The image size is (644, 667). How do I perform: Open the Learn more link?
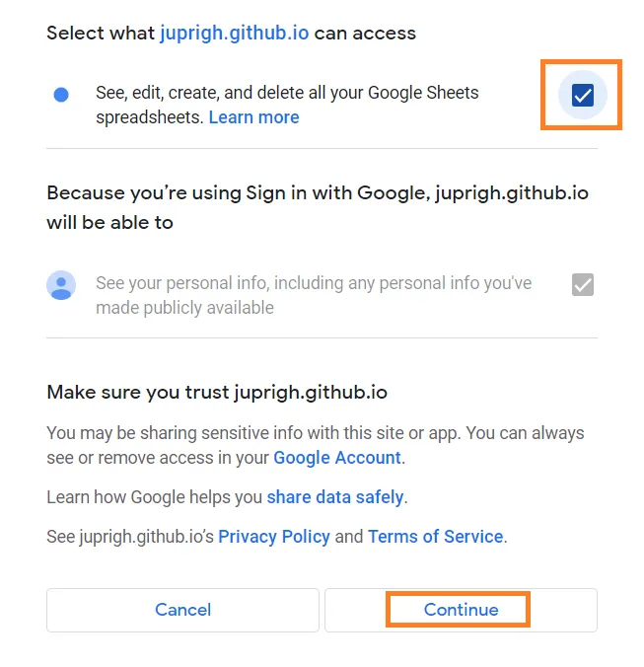click(253, 117)
